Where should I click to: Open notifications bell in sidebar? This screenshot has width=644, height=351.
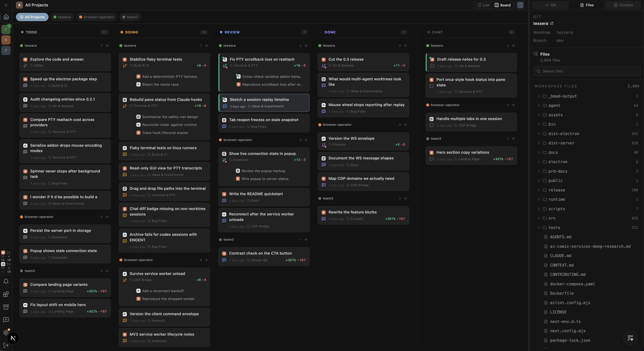coord(6,281)
